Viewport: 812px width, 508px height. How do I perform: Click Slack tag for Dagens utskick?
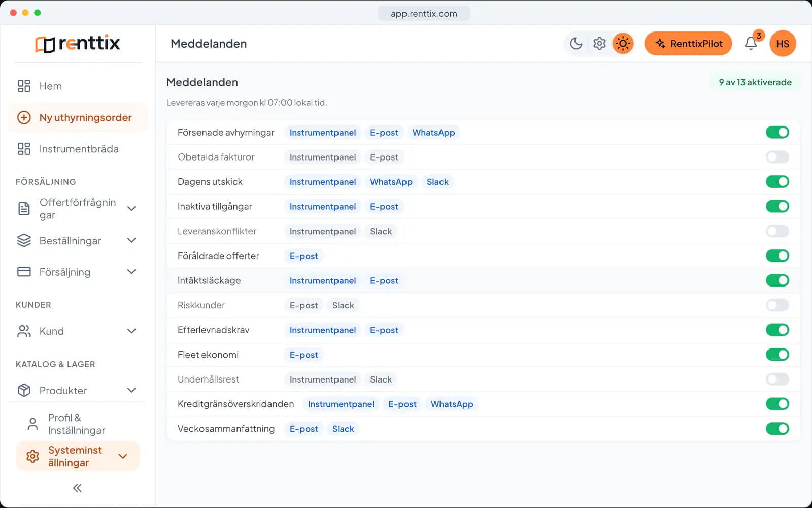(x=437, y=182)
